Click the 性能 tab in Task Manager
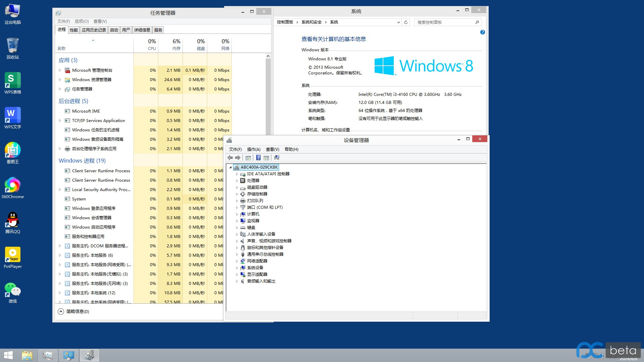644x362 pixels. 73,29
